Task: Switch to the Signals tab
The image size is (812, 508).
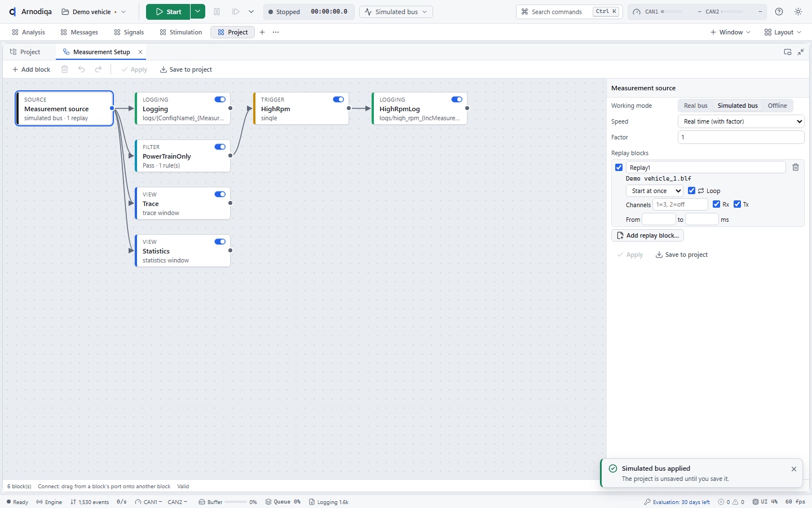Action: click(x=129, y=32)
